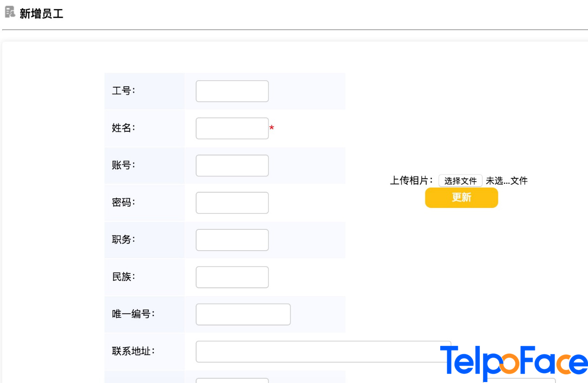This screenshot has height=383, width=588.
Task: Select the 账号 input field
Action: (232, 165)
